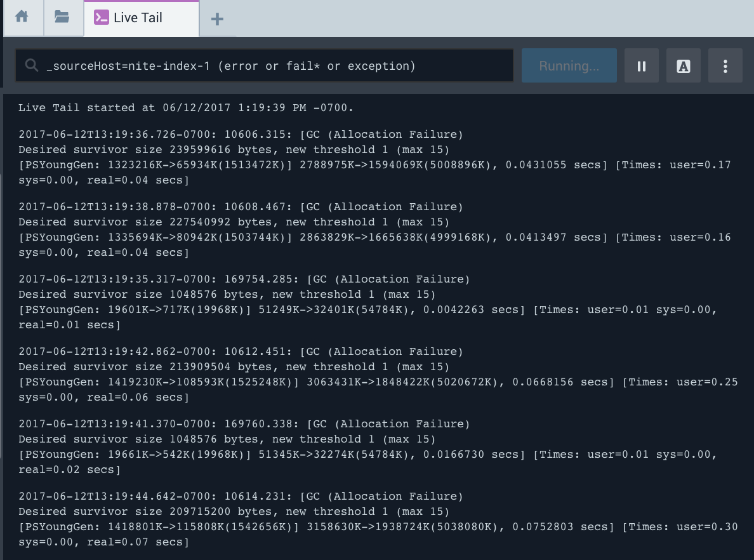Image resolution: width=754 pixels, height=560 pixels.
Task: Select log entry timestamped 13:19:35.317
Action: [244, 279]
